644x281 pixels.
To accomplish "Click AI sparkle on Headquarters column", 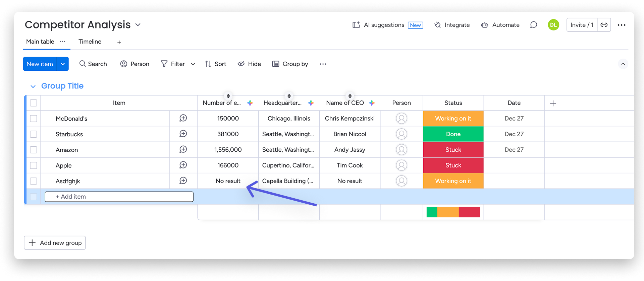I will coord(311,103).
